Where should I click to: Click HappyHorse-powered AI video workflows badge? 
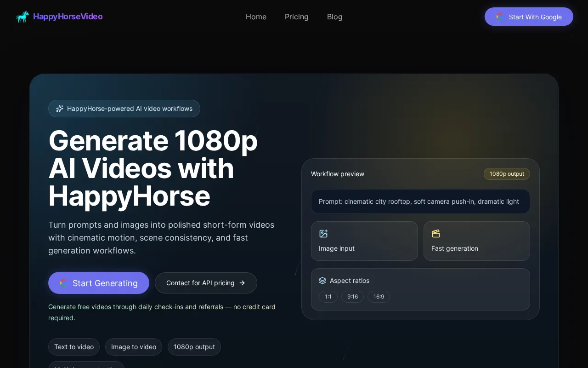click(124, 109)
